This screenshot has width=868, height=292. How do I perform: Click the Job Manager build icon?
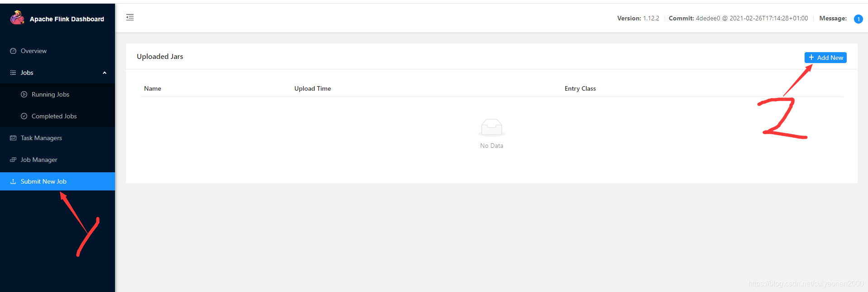tap(13, 160)
